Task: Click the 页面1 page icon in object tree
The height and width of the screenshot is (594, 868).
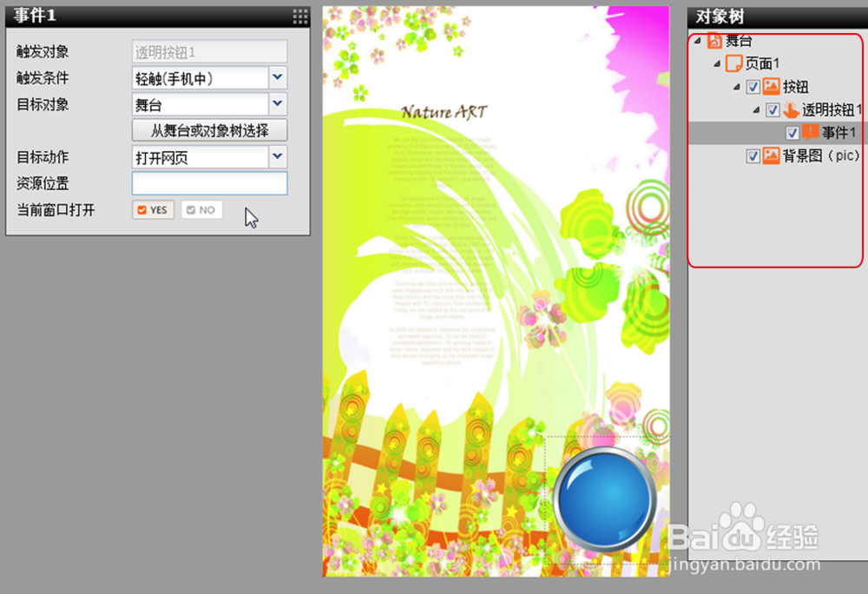Action: click(x=734, y=63)
